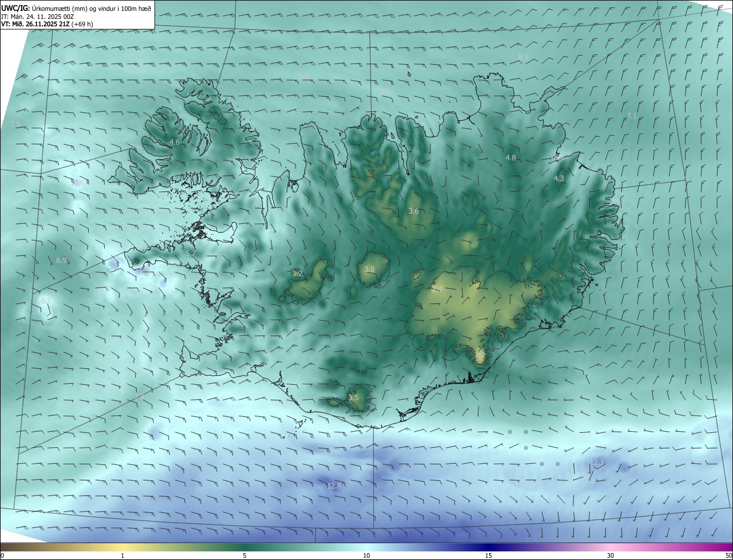Click the 5.7 precipitation value
Screen dimensions: 733x560
[191, 253]
